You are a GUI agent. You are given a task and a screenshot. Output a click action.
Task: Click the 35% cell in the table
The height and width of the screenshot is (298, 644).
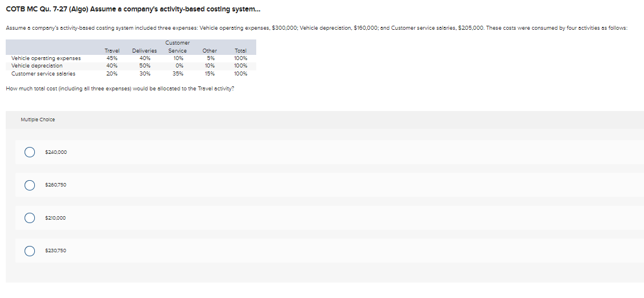[x=177, y=73]
